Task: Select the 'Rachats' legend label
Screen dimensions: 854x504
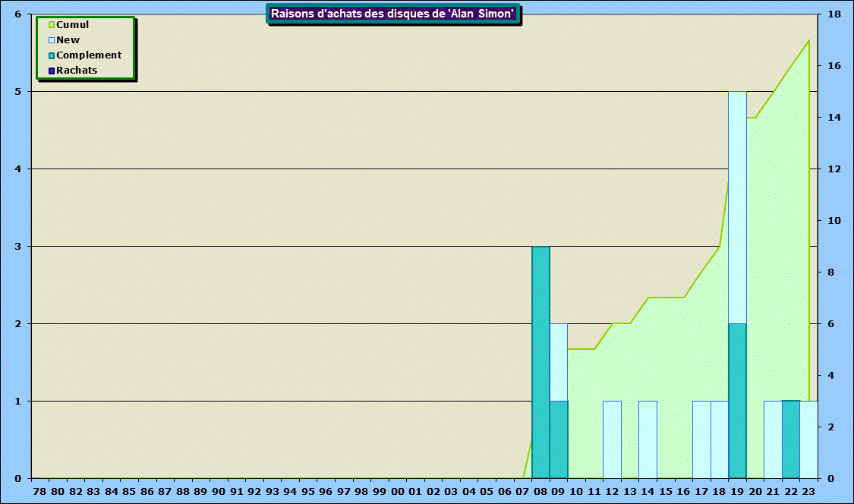Action: (x=77, y=71)
